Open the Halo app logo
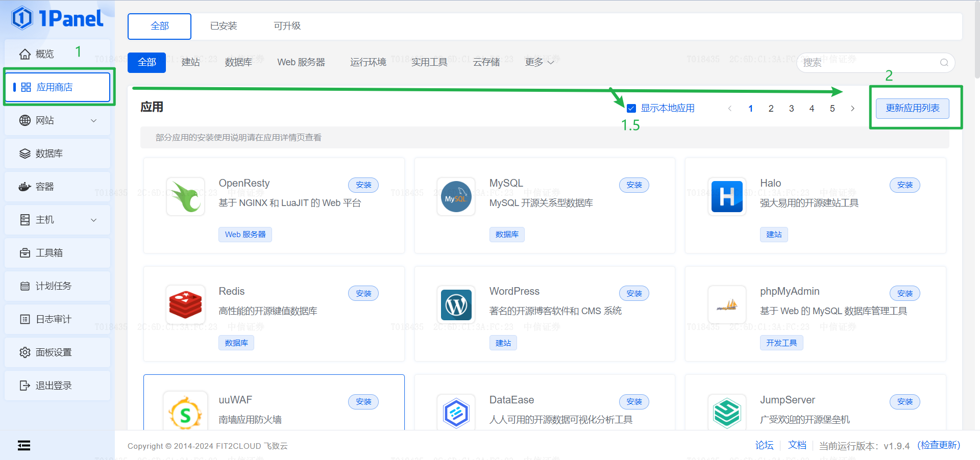The height and width of the screenshot is (460, 980). 727,196
